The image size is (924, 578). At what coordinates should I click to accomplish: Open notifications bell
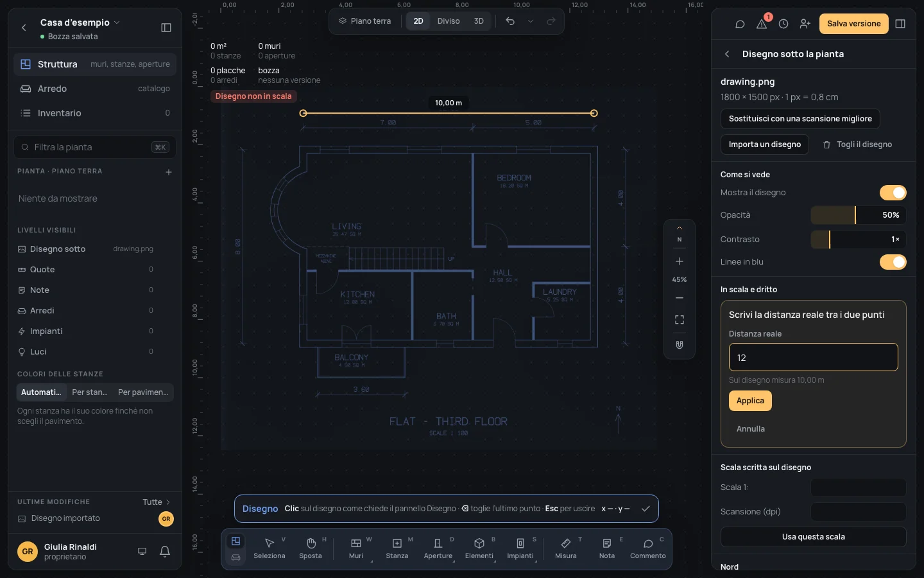[165, 551]
